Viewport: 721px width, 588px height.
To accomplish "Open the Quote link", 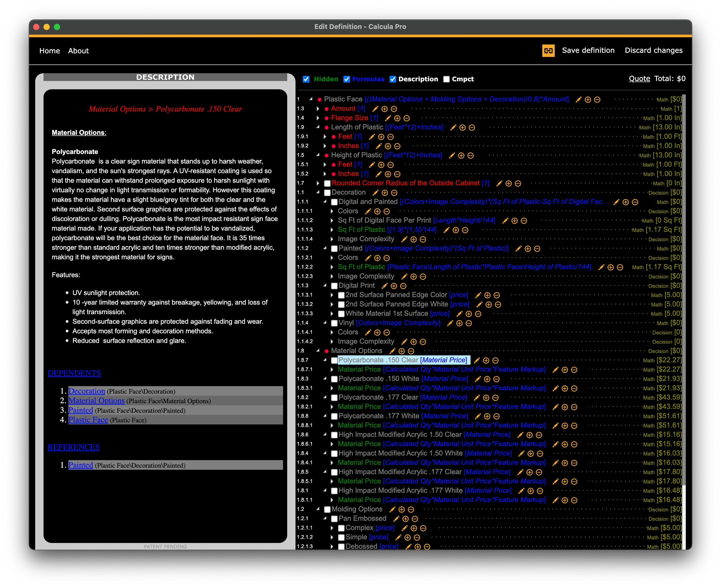I will click(639, 79).
